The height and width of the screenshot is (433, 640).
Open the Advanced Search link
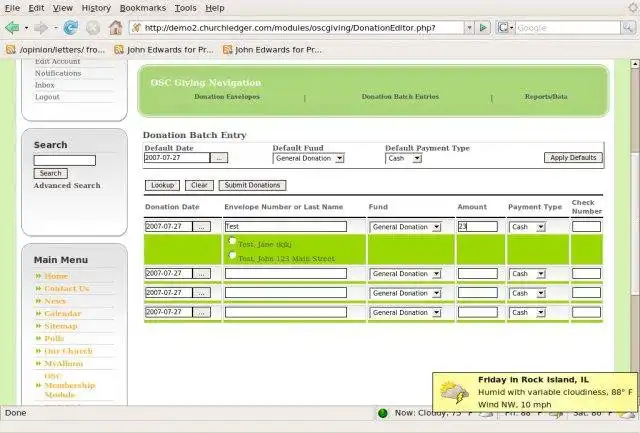point(67,185)
